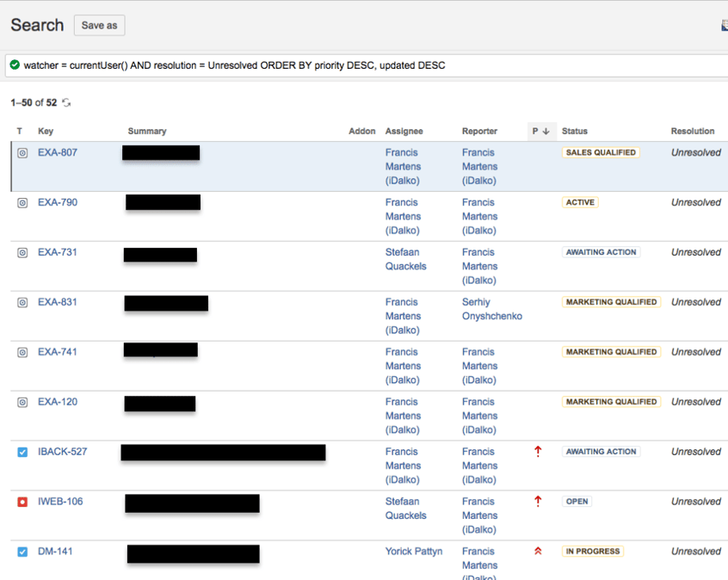Click the blue task icon beside IBACK-527
This screenshot has height=580, width=728.
pos(21,452)
